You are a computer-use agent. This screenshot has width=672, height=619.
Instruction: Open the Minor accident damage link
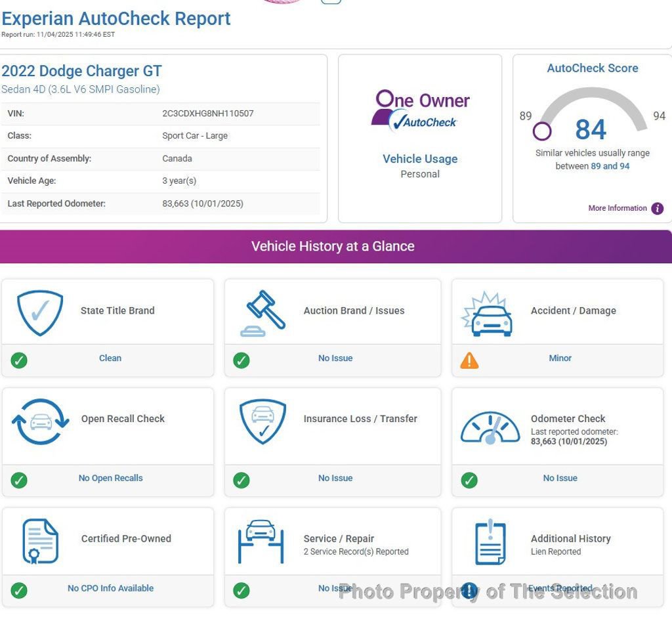pyautogui.click(x=560, y=358)
